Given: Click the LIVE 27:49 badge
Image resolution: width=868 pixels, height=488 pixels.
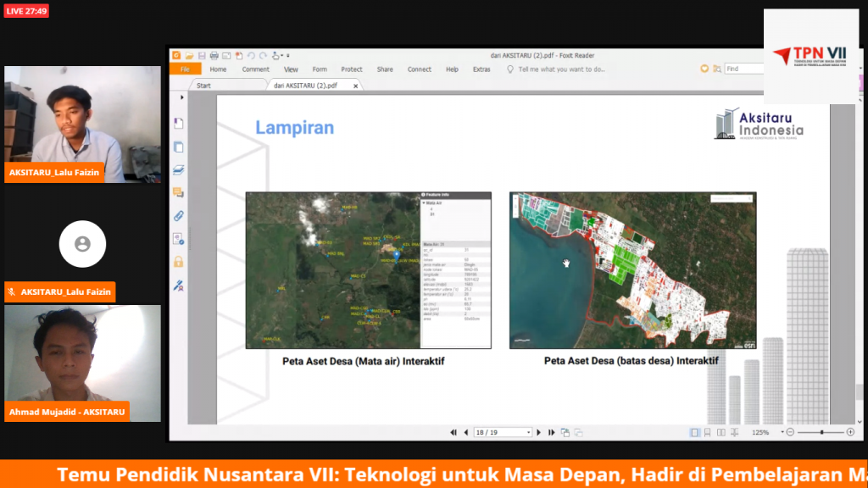Looking at the screenshot, I should 26,11.
